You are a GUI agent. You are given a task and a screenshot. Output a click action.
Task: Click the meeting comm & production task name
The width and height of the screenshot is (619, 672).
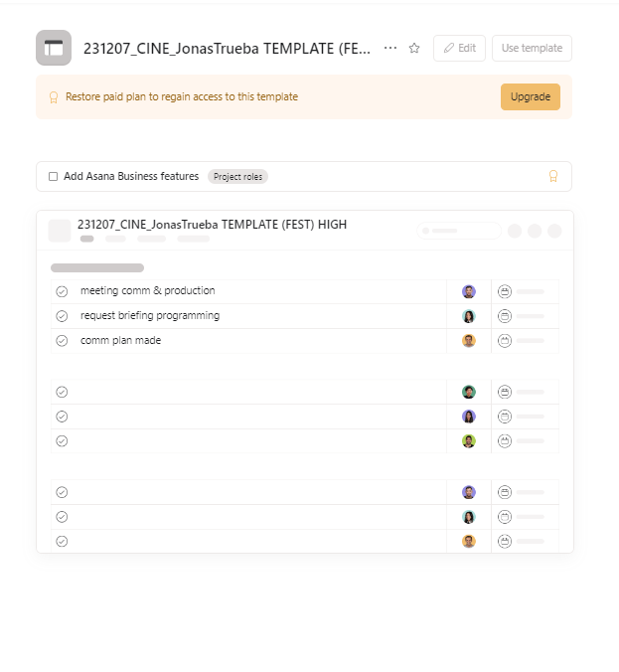click(x=148, y=290)
